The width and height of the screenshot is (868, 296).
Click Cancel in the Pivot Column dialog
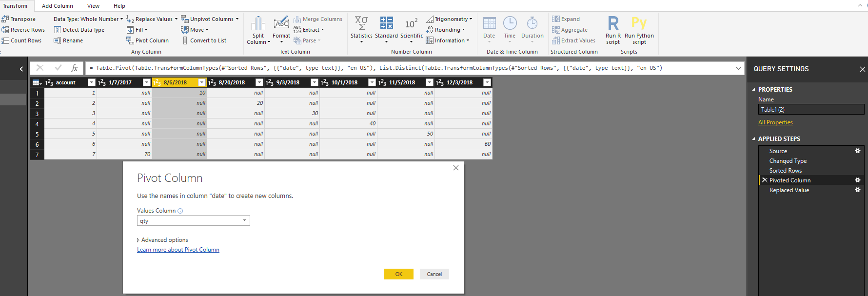click(434, 274)
